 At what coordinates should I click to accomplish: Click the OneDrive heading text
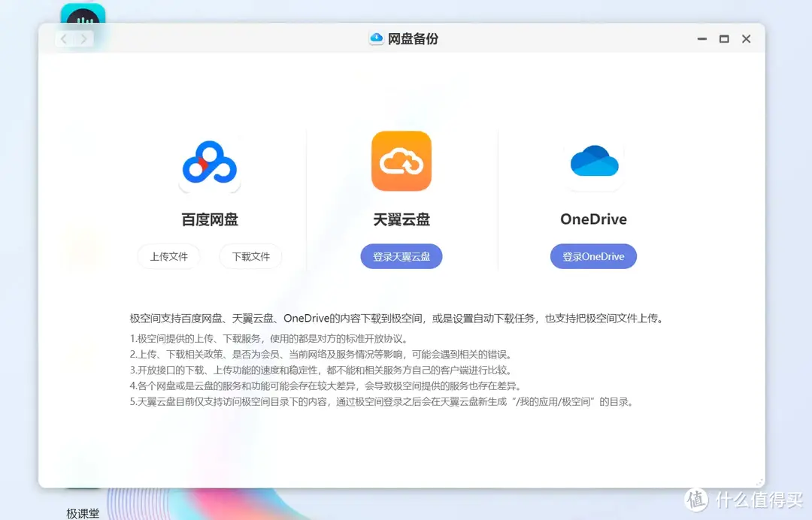[x=593, y=219]
